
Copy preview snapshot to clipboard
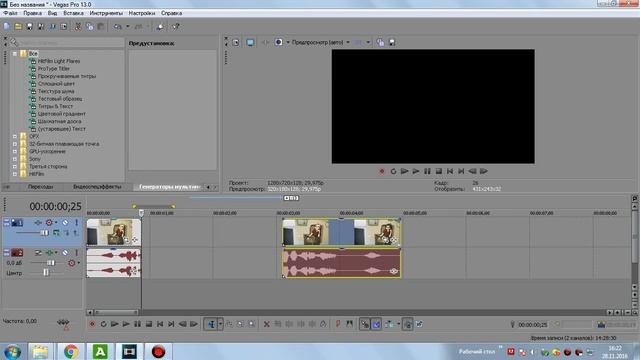(380, 42)
